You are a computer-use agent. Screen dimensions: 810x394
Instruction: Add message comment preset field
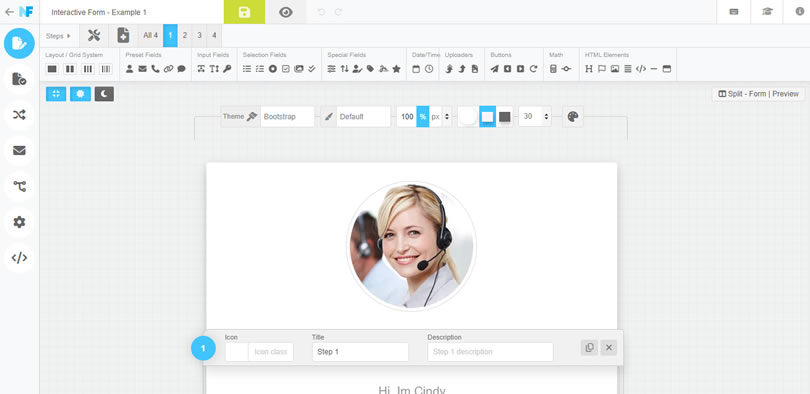click(181, 69)
